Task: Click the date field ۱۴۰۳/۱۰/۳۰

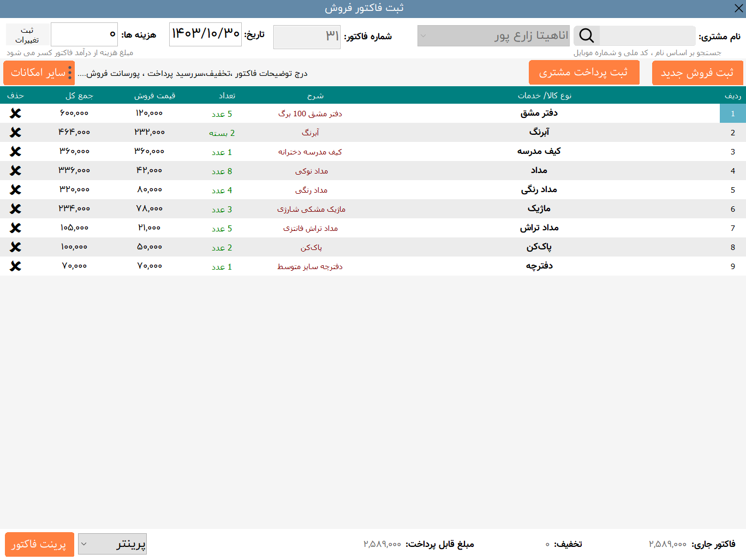Action: click(x=205, y=34)
